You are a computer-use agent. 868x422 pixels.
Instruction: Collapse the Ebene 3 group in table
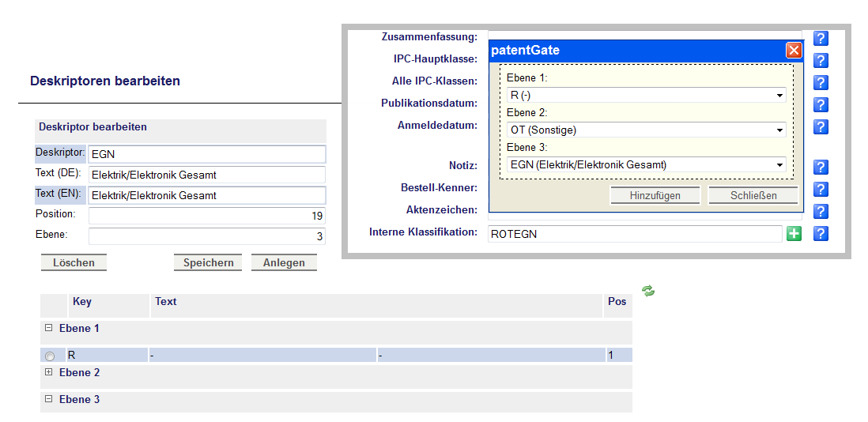pos(49,399)
